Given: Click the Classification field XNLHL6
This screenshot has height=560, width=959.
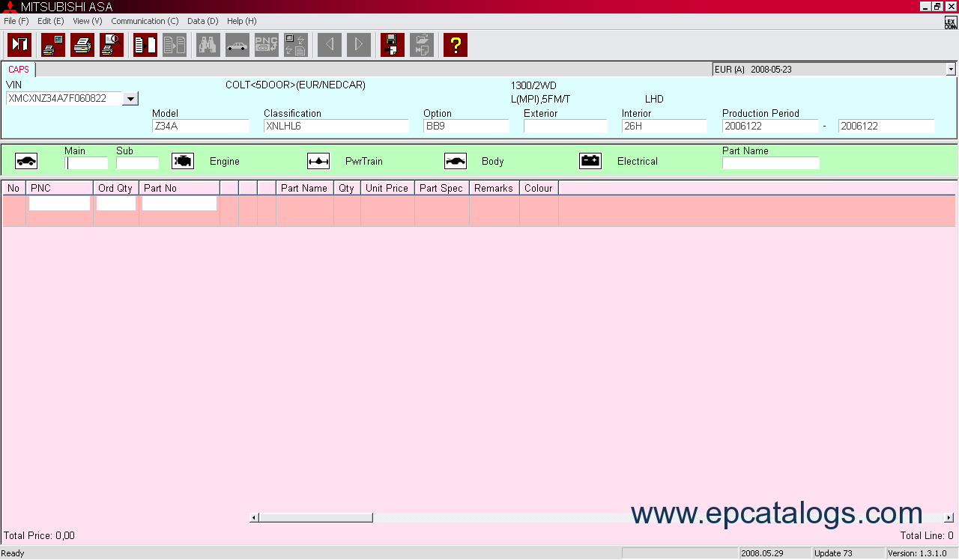Looking at the screenshot, I should [x=336, y=127].
